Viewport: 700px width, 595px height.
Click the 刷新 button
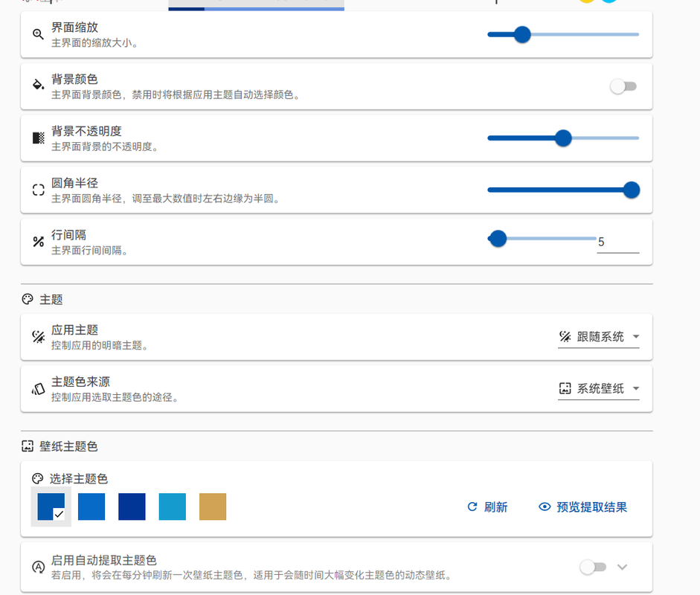pos(487,506)
